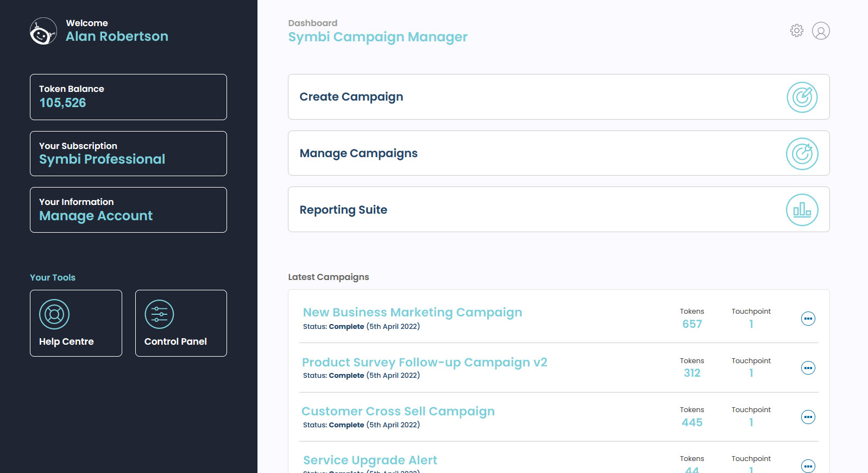Viewport: 868px width, 473px height.
Task: Open the Reporting Suite bar chart icon
Action: click(802, 209)
